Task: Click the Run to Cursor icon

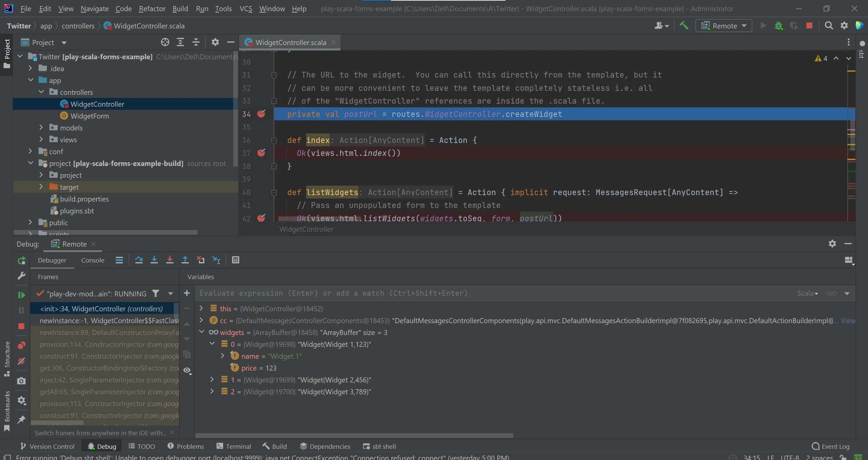Action: pos(216,260)
